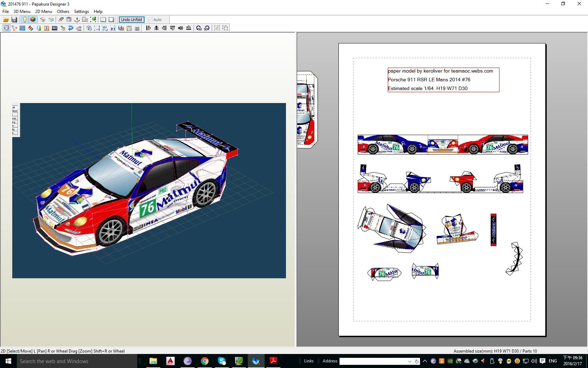The height and width of the screenshot is (368, 588).
Task: Click rotate 90 degrees counterclockwise icon
Action: coord(199,28)
